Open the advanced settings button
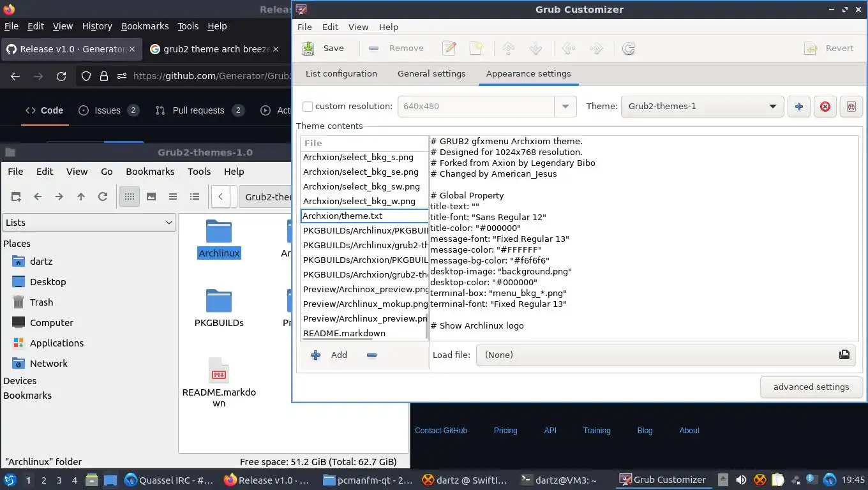The height and width of the screenshot is (490, 868). click(811, 387)
